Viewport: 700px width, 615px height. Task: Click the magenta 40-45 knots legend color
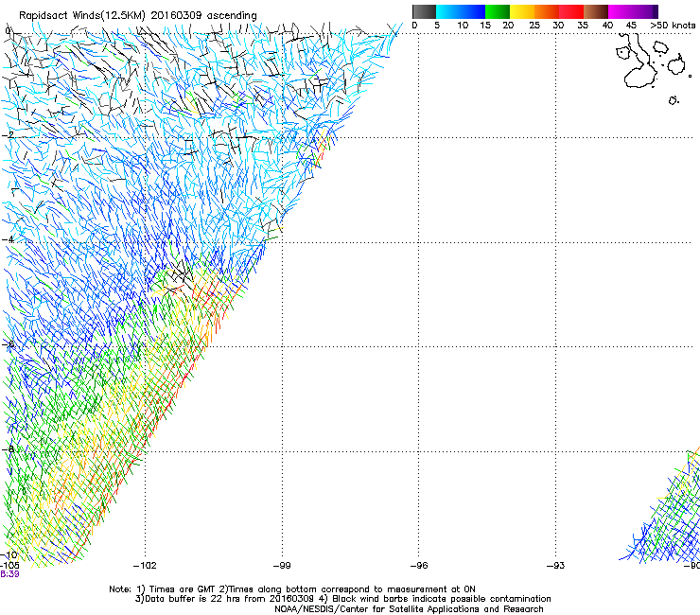coord(621,11)
